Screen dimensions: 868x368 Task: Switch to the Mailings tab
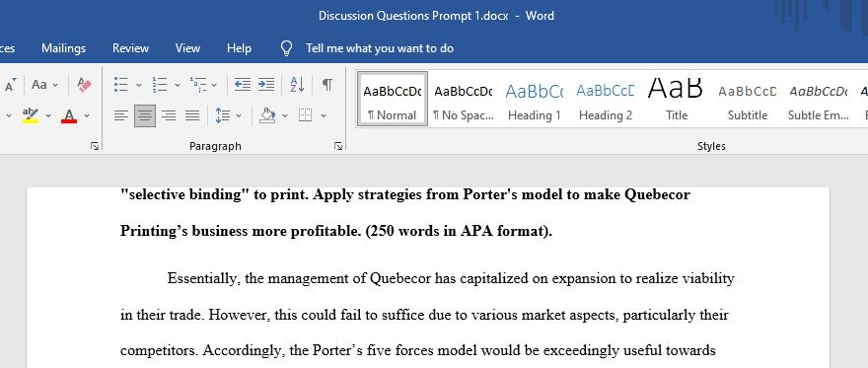64,48
